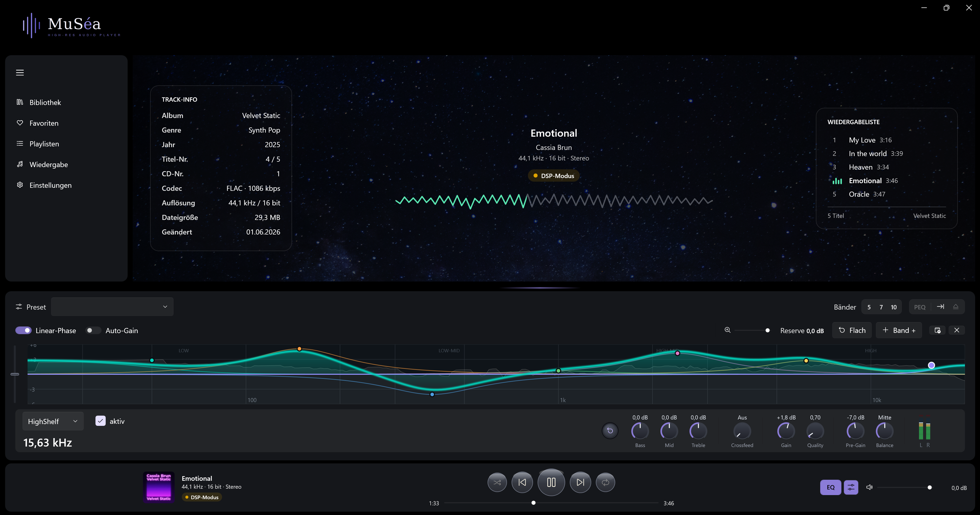Select Emotional in the playlist
The height and width of the screenshot is (515, 980).
pos(886,180)
